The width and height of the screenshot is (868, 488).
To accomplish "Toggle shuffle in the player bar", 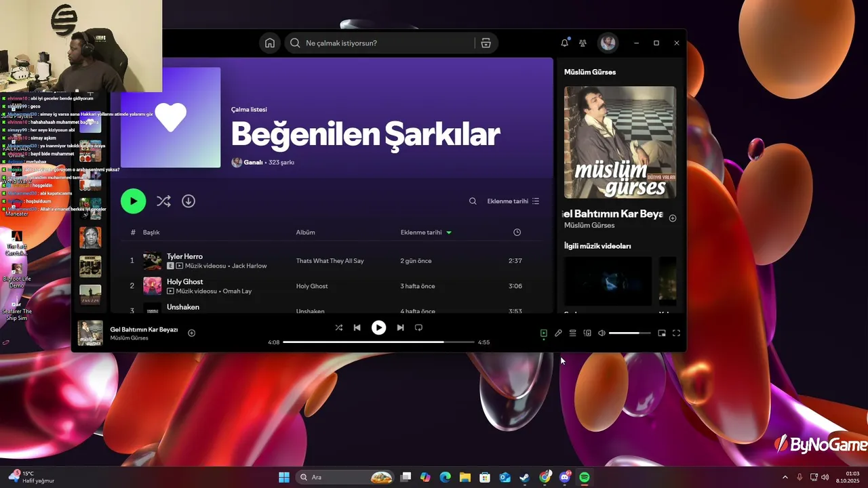I will pyautogui.click(x=338, y=327).
